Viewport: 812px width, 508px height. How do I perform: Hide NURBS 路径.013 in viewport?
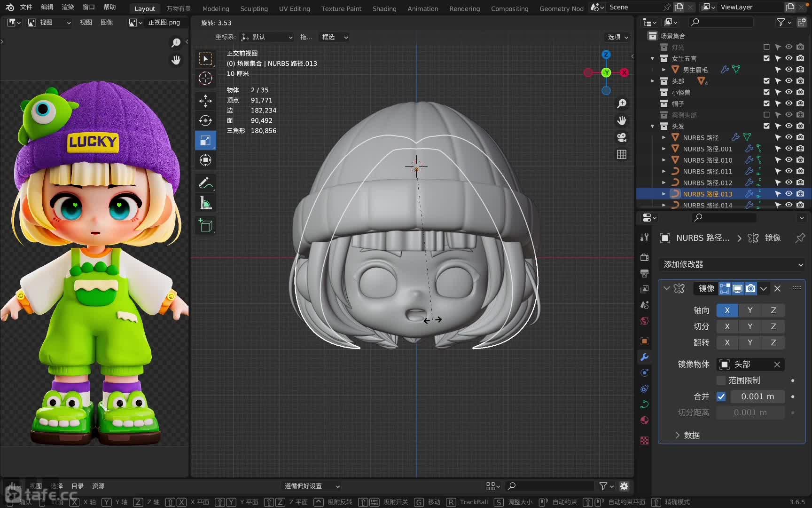coord(789,194)
